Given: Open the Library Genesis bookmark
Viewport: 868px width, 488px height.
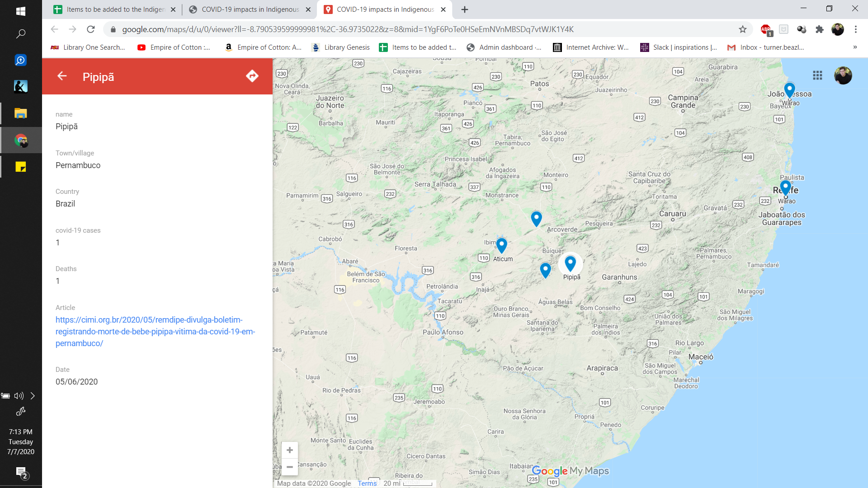Looking at the screenshot, I should click(341, 47).
